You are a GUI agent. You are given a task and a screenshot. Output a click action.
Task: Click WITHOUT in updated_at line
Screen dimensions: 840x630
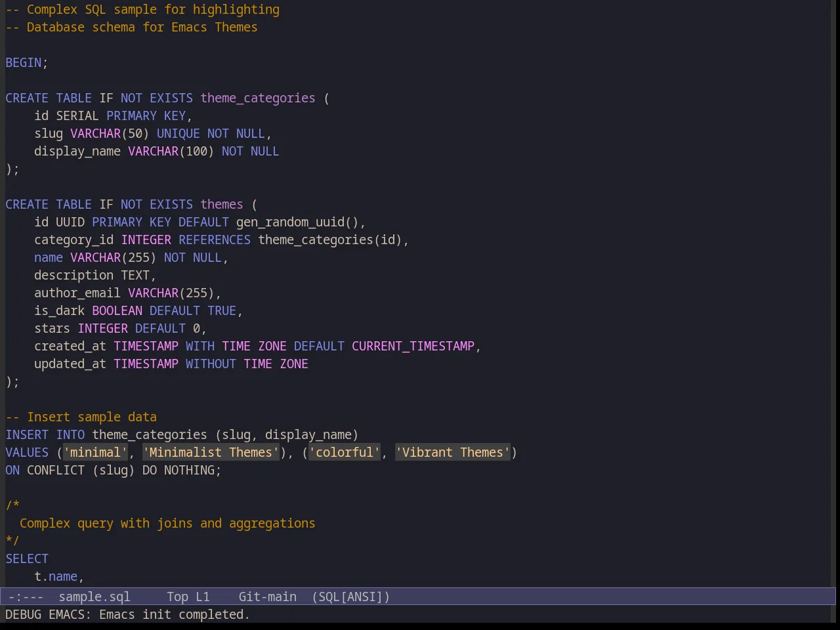[x=211, y=364]
